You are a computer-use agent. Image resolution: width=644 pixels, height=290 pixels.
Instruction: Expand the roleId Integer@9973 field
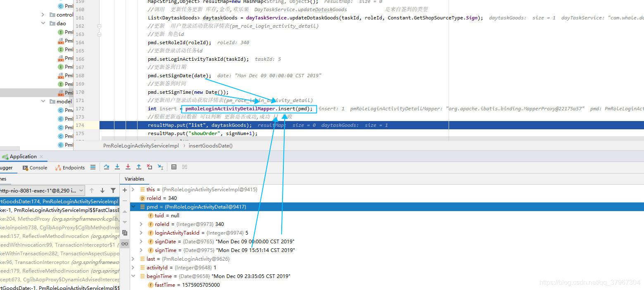pos(141,224)
